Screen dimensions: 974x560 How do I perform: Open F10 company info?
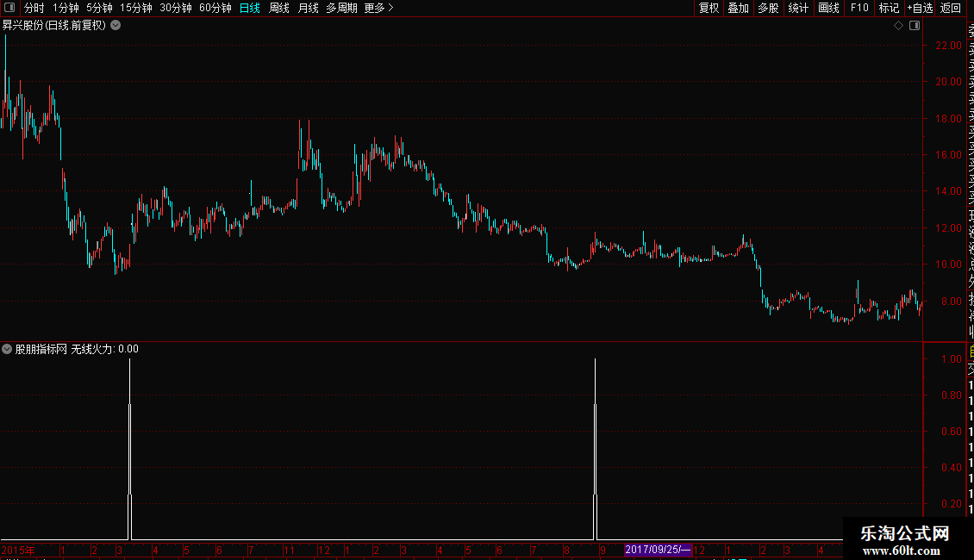859,8
